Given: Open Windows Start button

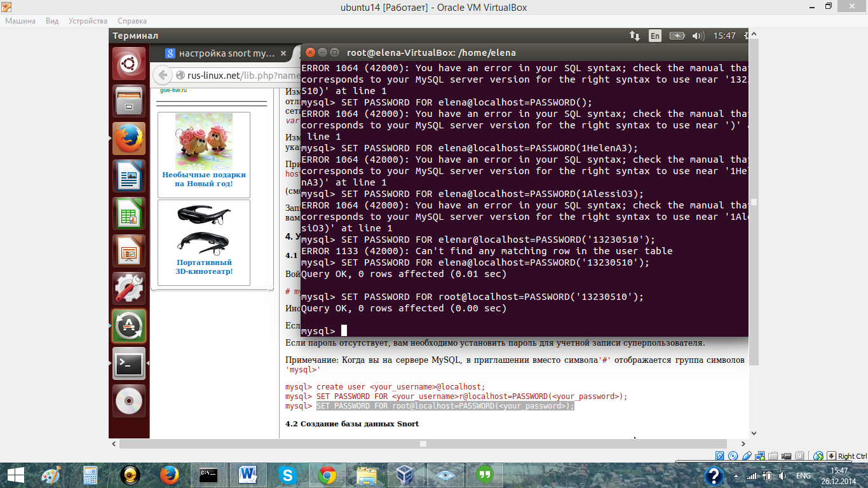Looking at the screenshot, I should pos(15,475).
